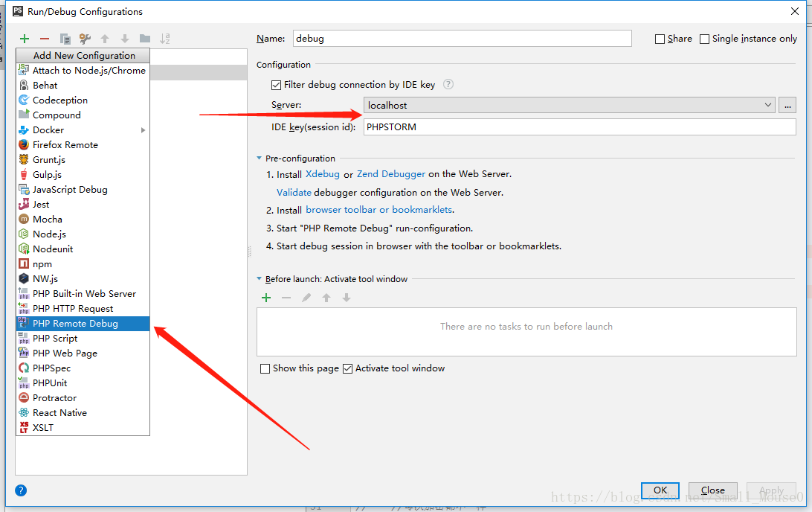This screenshot has height=512, width=812.
Task: Enable Single instance only checkbox
Action: coord(704,39)
